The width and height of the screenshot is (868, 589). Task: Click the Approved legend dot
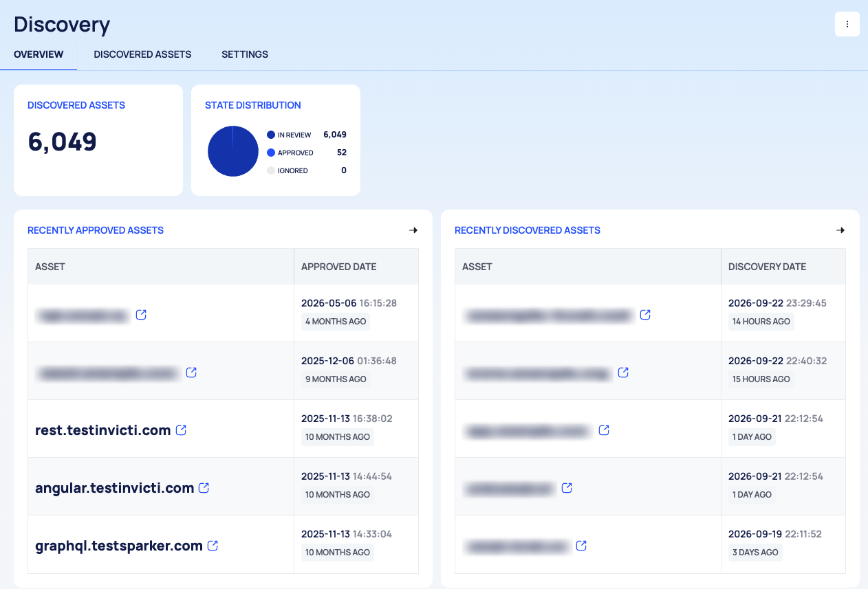point(271,153)
